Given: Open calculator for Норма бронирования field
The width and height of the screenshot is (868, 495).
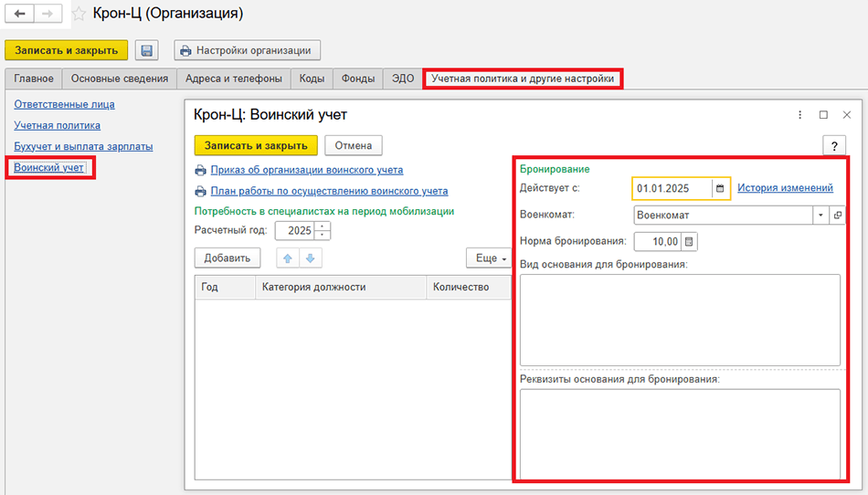Looking at the screenshot, I should 690,241.
